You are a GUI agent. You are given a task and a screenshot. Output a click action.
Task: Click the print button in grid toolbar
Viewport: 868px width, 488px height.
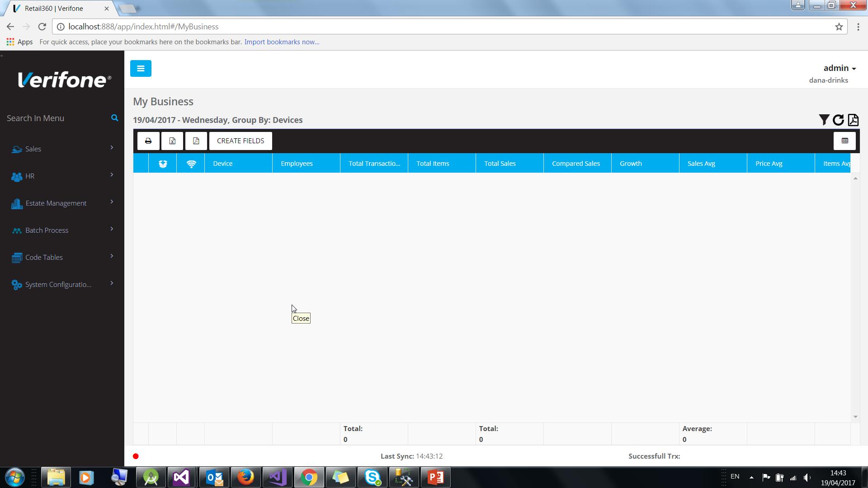(148, 141)
